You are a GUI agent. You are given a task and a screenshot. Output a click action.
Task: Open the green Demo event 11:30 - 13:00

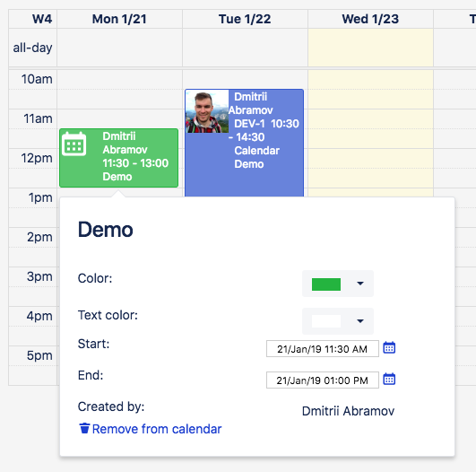click(x=118, y=158)
